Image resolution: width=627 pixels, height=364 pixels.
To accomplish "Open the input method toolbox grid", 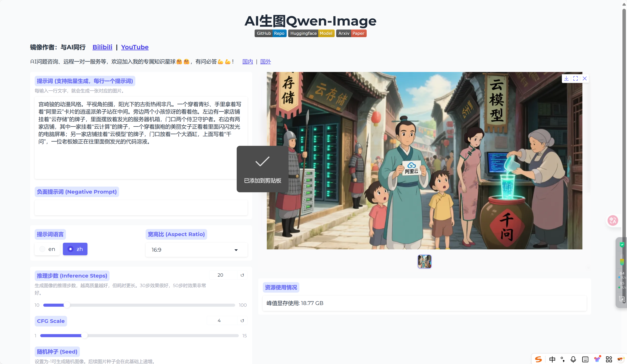I will [609, 359].
